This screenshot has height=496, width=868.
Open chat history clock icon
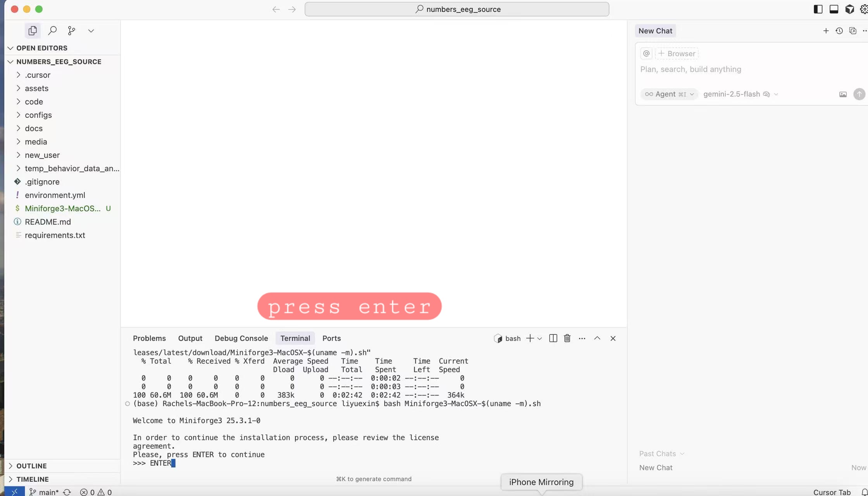coord(839,31)
